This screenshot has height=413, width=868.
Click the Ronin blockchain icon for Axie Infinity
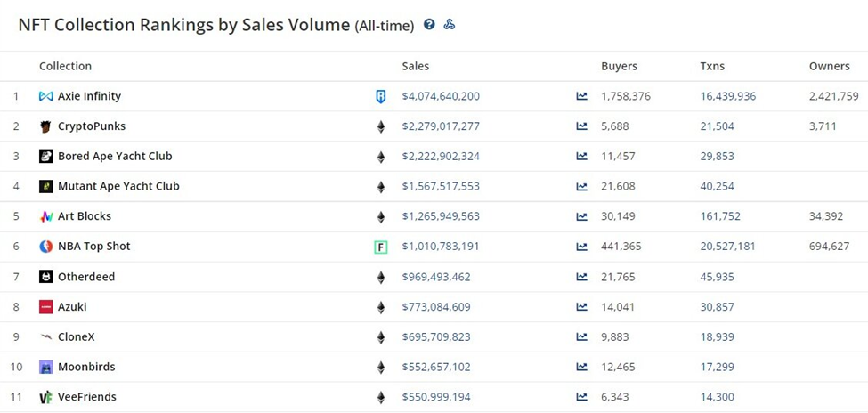pos(381,96)
